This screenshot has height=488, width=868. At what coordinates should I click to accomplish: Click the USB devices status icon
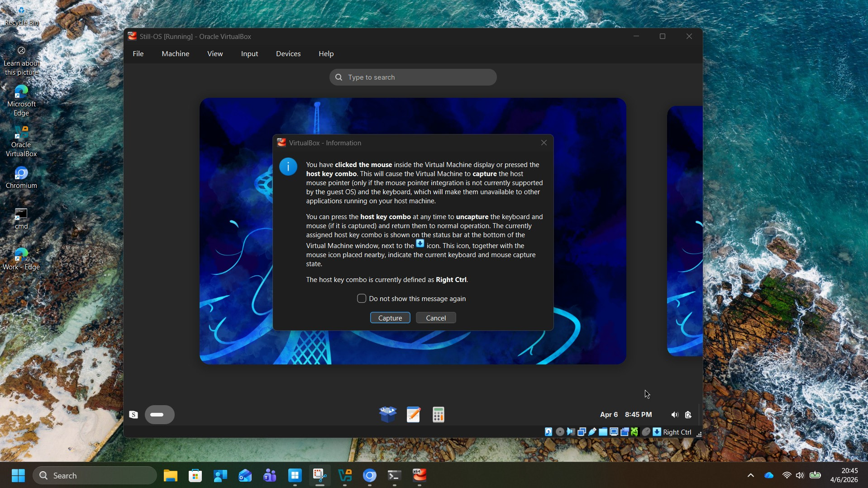[x=592, y=432]
